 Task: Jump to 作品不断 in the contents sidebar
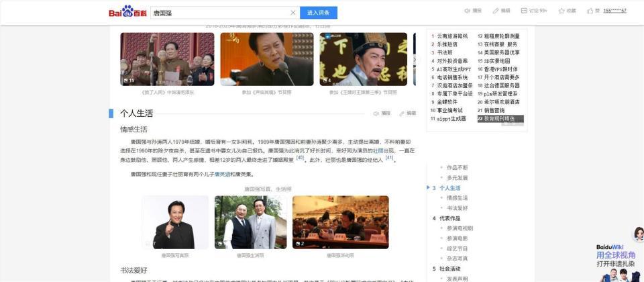457,168
